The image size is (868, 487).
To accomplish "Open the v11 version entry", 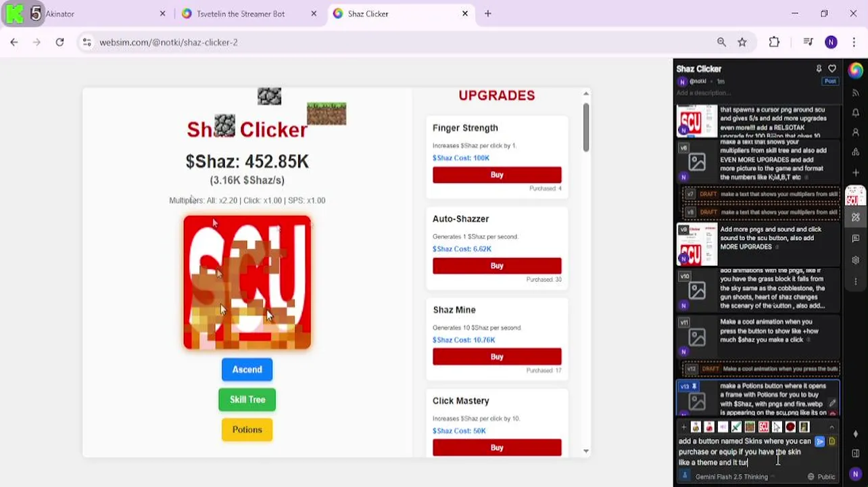I will (x=758, y=336).
